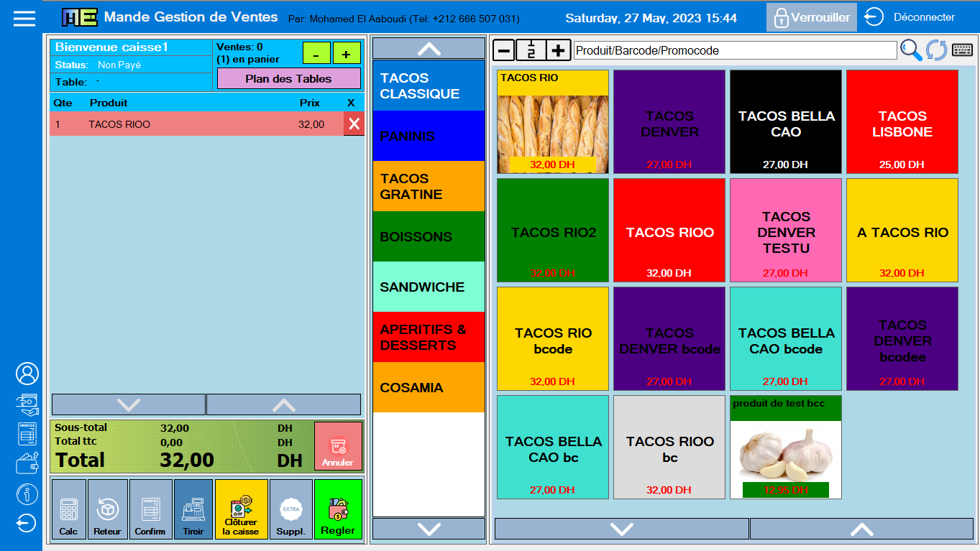Cancel the order with Annuler
This screenshot has height=551, width=980.
point(338,446)
